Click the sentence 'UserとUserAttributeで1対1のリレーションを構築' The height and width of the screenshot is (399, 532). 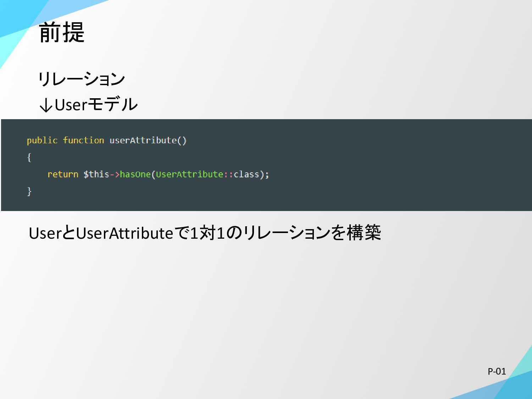coord(205,233)
